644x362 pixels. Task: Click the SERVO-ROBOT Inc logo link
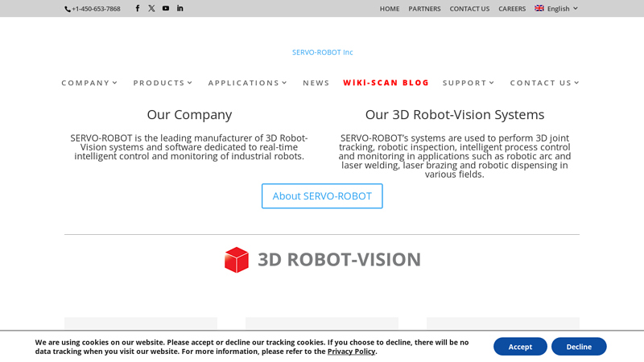[x=323, y=52]
